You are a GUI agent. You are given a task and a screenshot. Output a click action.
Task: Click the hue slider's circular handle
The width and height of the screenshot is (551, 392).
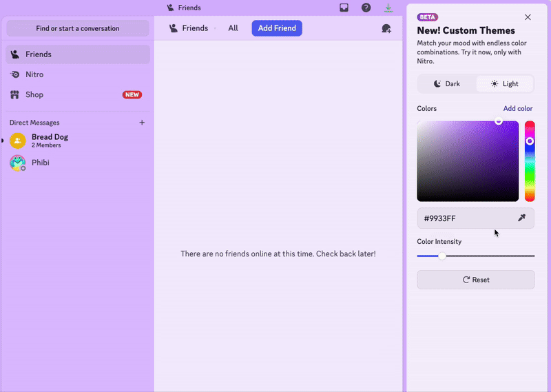pos(530,141)
